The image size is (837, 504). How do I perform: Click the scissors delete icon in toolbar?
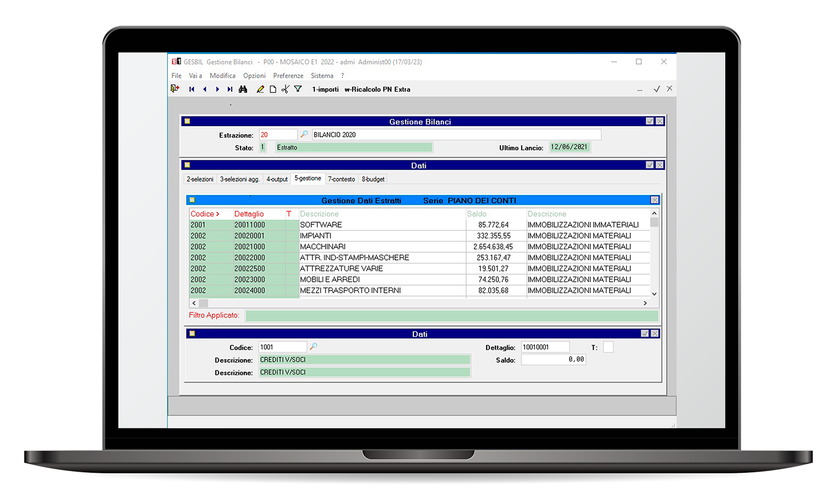point(285,89)
